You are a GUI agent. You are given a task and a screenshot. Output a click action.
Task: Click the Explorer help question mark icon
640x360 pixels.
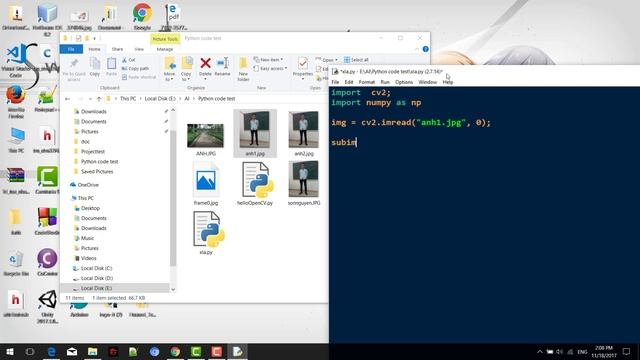click(x=425, y=49)
